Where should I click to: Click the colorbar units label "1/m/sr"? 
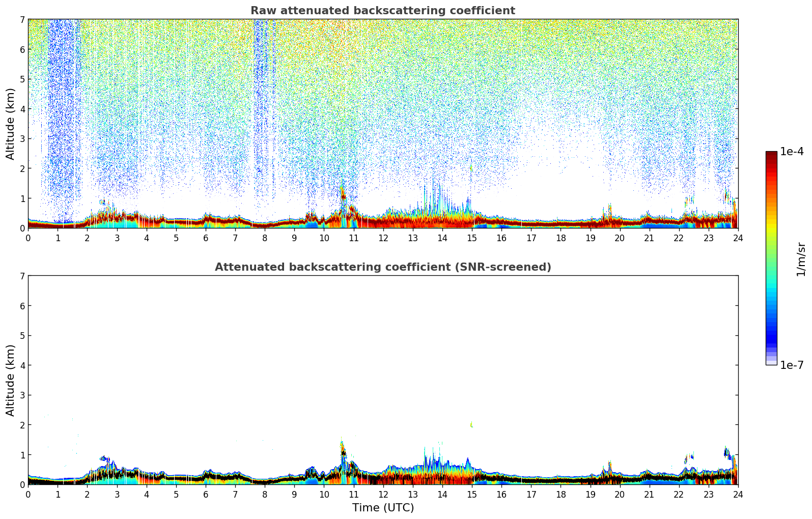801,259
